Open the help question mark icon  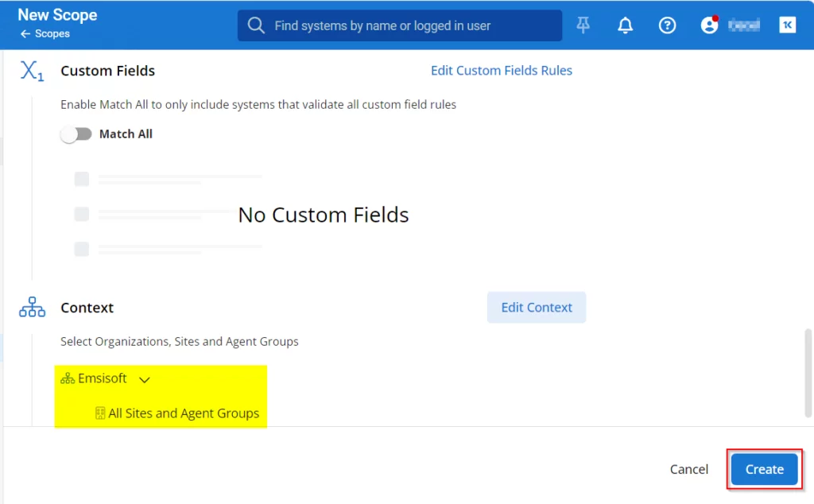(x=668, y=25)
